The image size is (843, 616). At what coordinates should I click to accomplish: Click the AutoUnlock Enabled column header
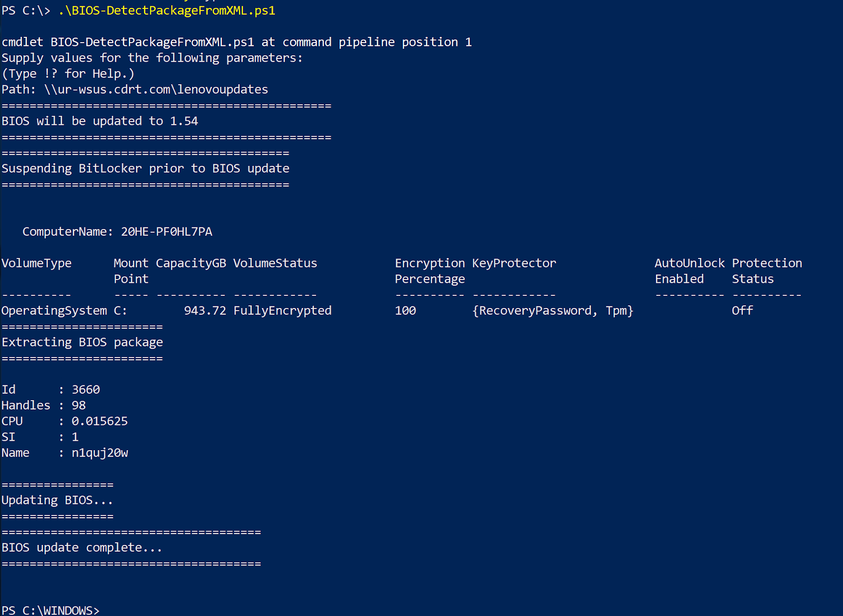click(x=690, y=271)
